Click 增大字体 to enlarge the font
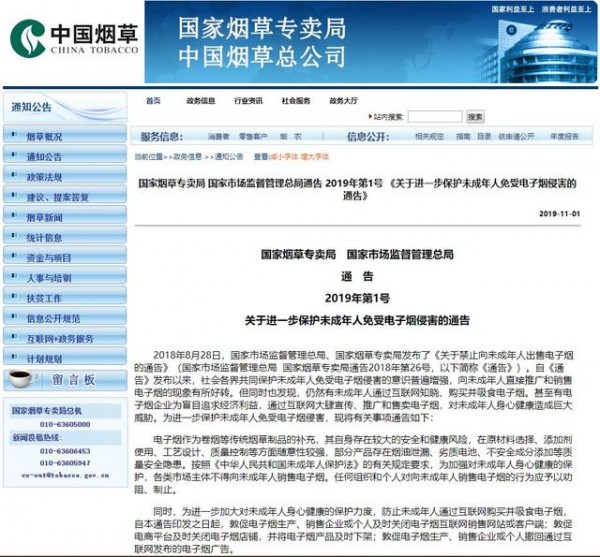The height and width of the screenshot is (557, 600). (315, 157)
